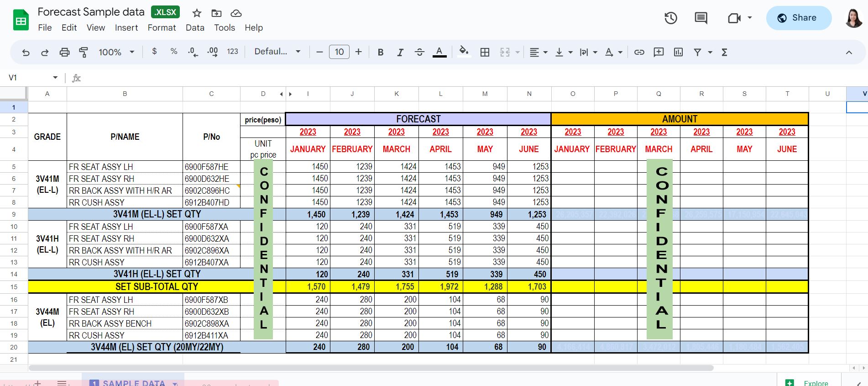Open the Data menu
This screenshot has height=386, width=868.
pos(195,27)
